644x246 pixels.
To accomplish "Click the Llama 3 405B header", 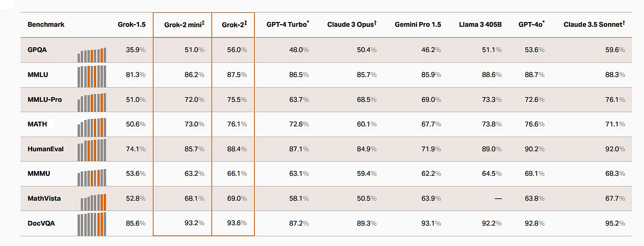I will click(x=480, y=25).
